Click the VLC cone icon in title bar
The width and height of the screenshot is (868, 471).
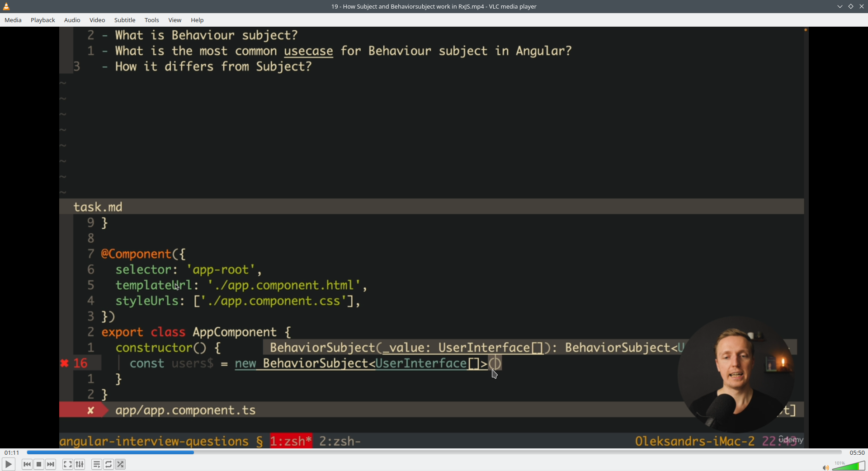pos(6,6)
